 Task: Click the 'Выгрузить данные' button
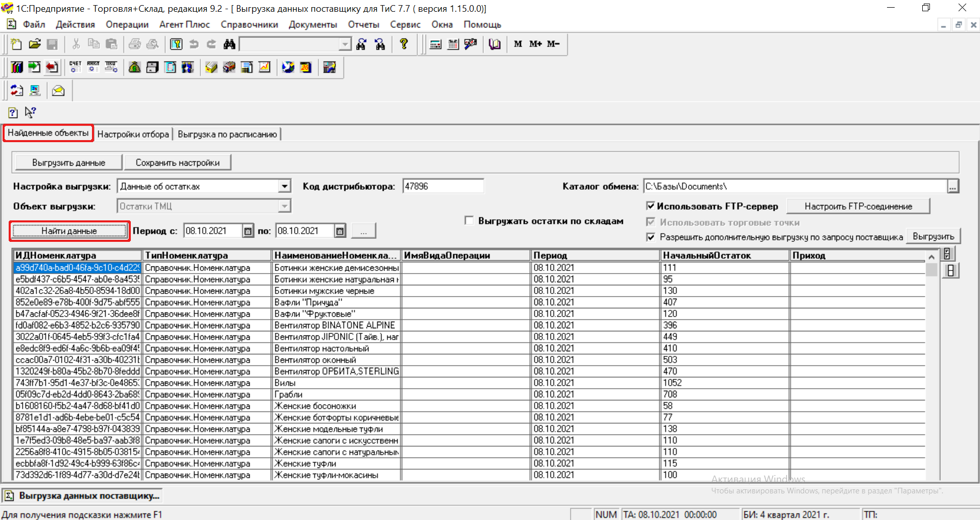(x=68, y=163)
